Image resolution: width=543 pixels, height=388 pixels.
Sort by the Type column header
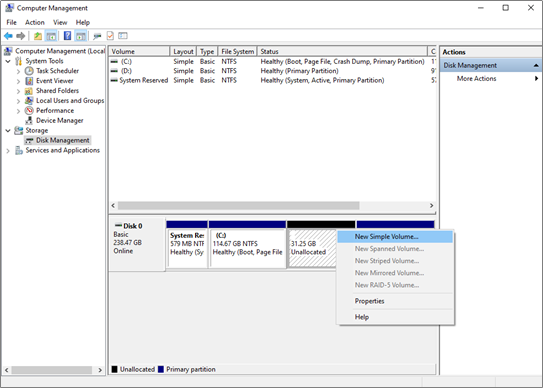point(207,52)
